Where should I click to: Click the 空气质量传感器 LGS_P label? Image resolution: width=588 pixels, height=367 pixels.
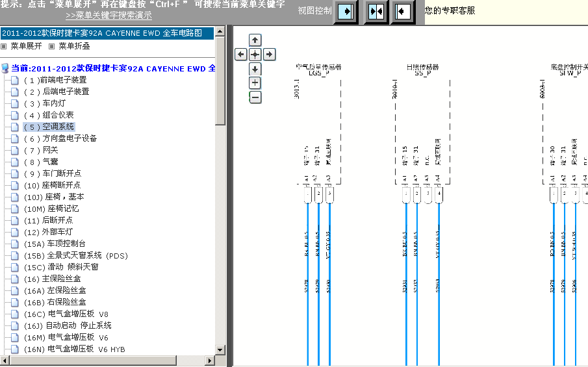tap(319, 70)
